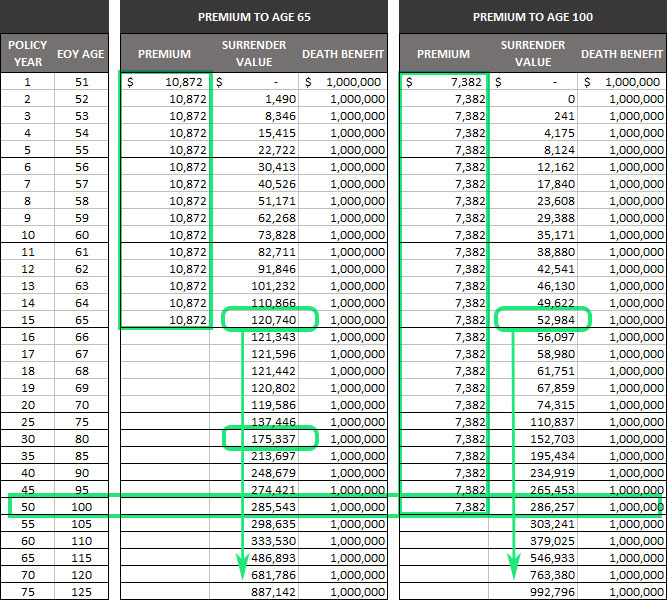Click the 887,142 surrender value cell

coord(254,591)
